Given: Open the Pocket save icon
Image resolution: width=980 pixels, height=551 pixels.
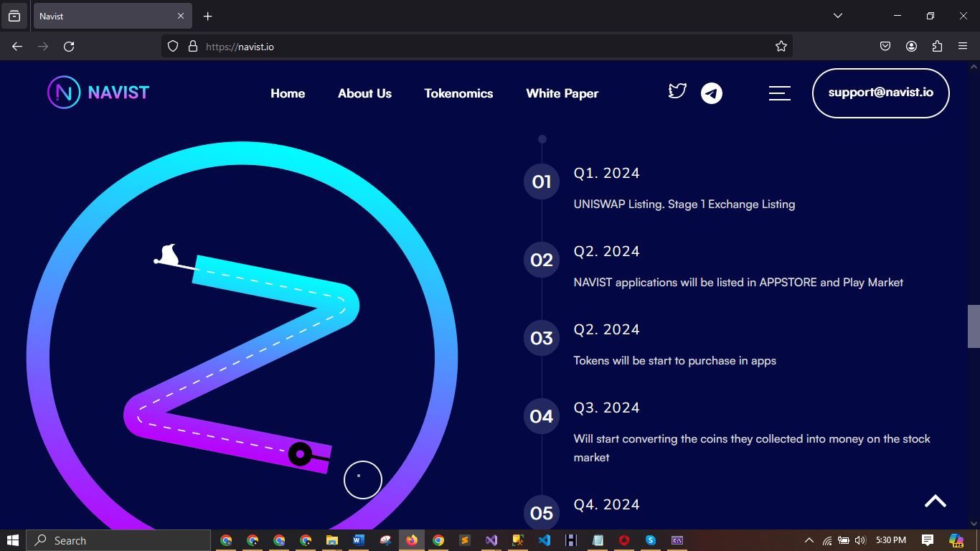Looking at the screenshot, I should (x=885, y=46).
